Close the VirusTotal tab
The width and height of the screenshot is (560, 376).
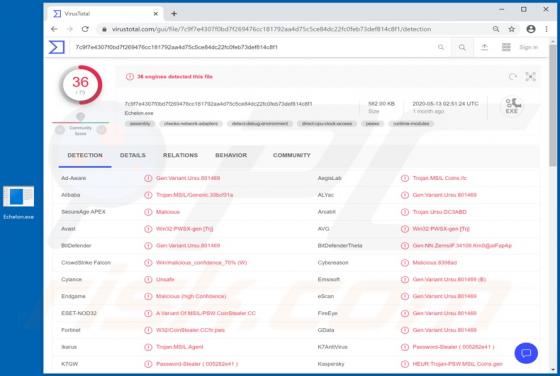(156, 14)
